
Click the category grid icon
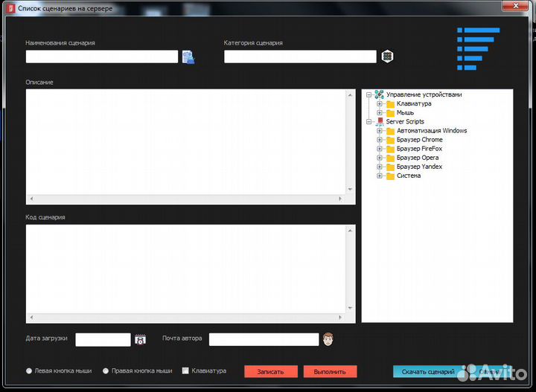click(387, 57)
